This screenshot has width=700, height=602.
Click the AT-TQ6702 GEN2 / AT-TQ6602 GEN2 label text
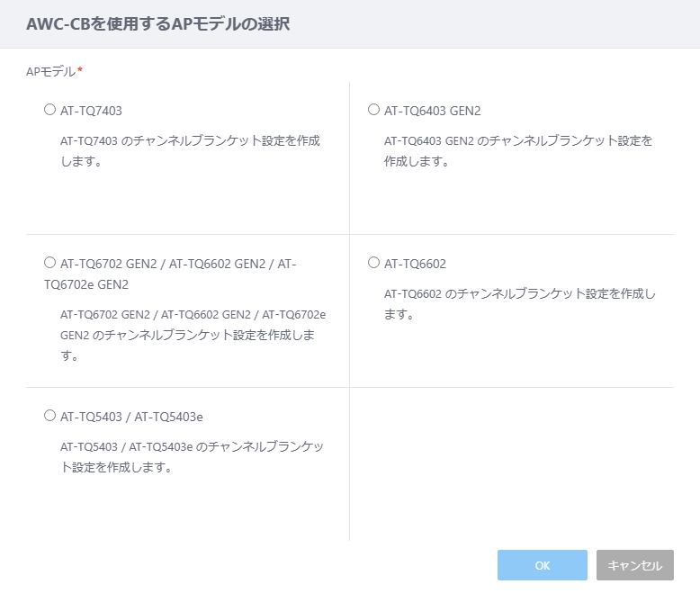click(170, 274)
